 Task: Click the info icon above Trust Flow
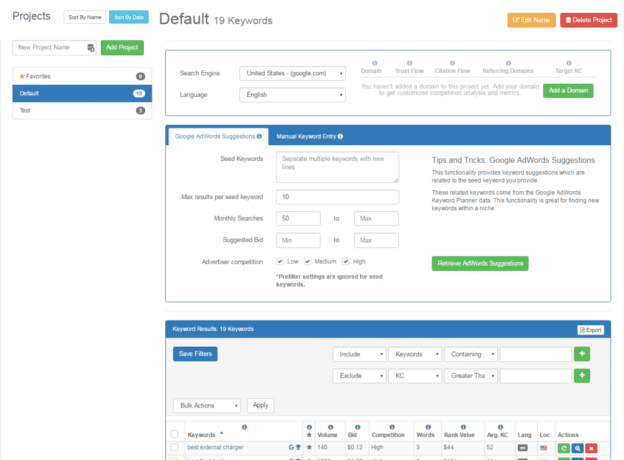(407, 62)
